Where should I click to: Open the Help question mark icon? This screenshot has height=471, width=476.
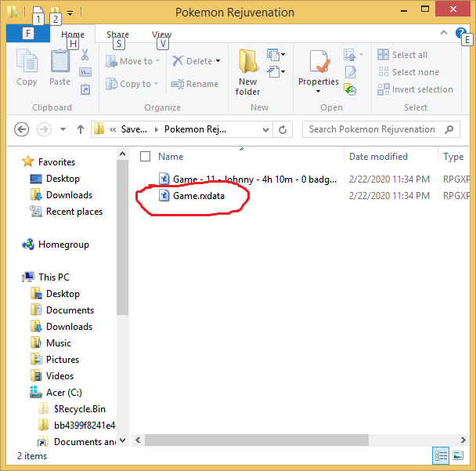coord(460,32)
